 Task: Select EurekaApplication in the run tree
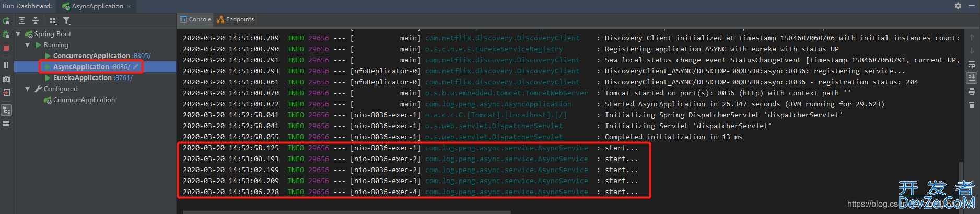pos(83,77)
